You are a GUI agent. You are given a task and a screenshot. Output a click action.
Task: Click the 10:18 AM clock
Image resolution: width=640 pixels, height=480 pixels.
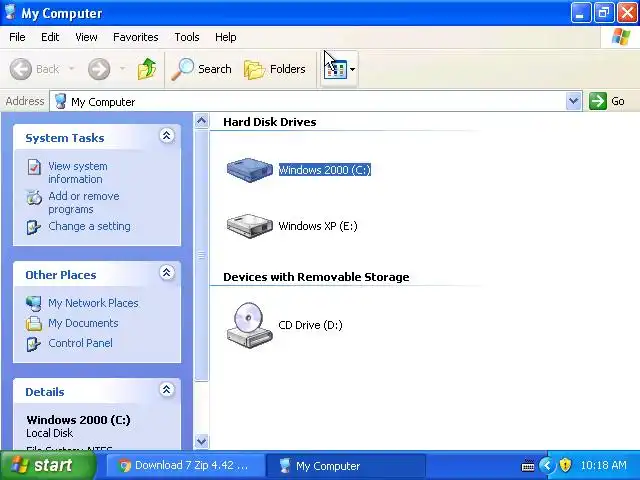point(603,465)
